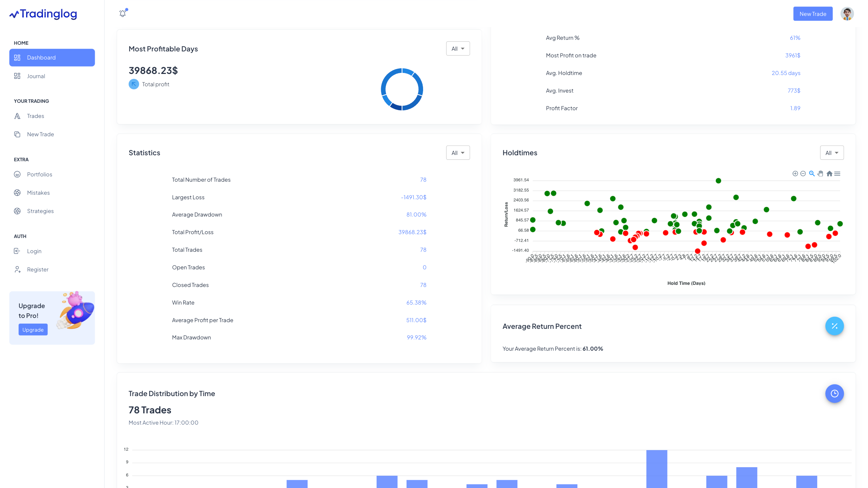Click the Trades sidebar icon

(17, 116)
